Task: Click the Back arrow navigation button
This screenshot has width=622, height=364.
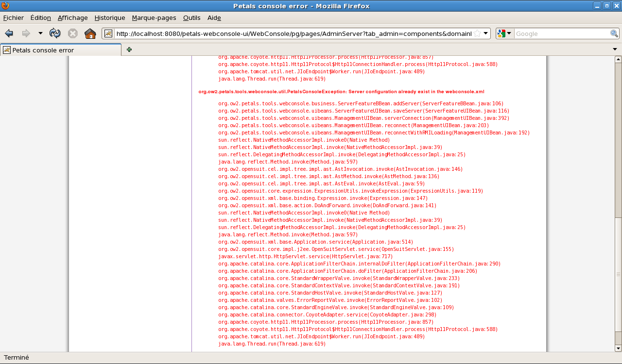Action: pos(9,33)
